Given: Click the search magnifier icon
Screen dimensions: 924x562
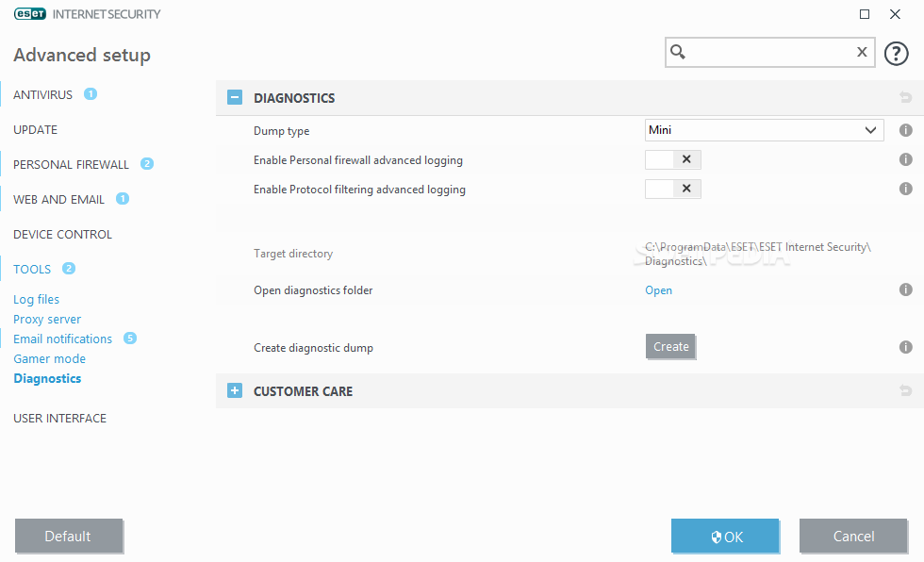Looking at the screenshot, I should coord(678,52).
